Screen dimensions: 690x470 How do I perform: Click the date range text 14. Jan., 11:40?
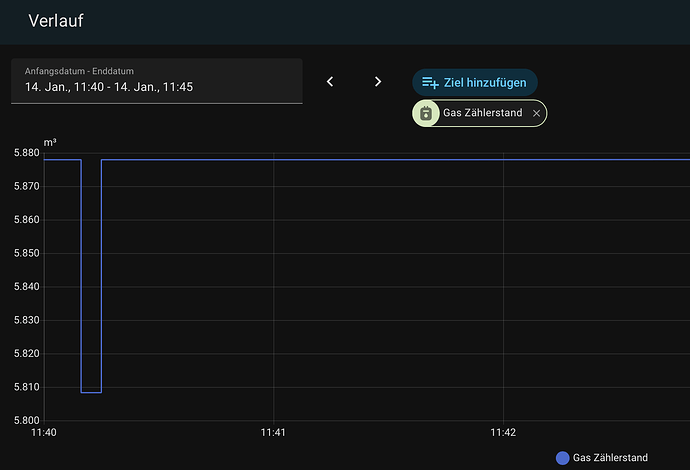click(64, 87)
